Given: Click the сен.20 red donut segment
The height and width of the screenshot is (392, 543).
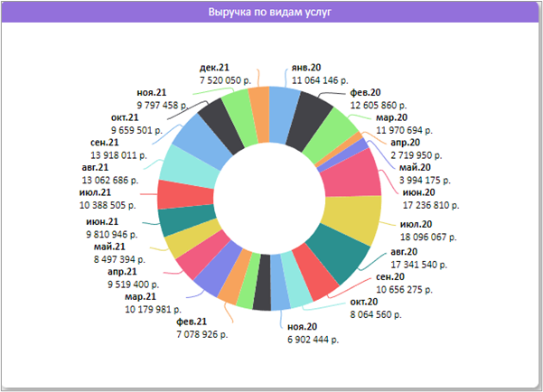Looking at the screenshot, I should coord(314,271).
